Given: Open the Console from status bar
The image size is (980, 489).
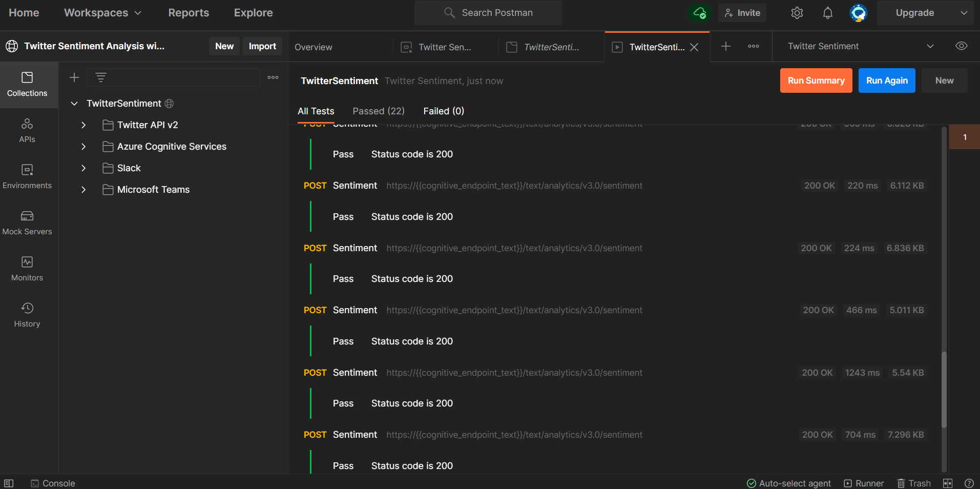Looking at the screenshot, I should 53,483.
